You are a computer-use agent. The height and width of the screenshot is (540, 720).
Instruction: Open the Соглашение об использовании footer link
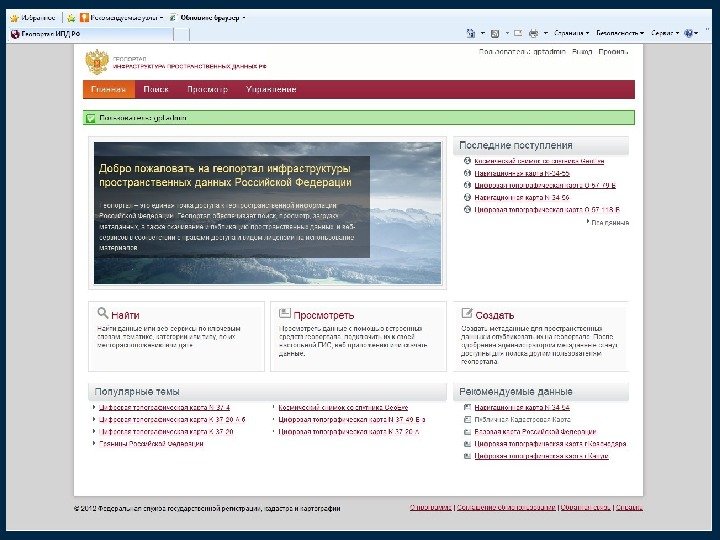click(506, 508)
